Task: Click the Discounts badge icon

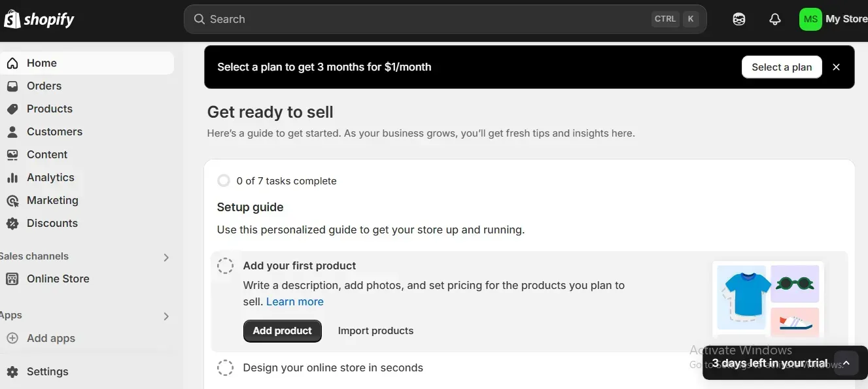Action: (12, 224)
